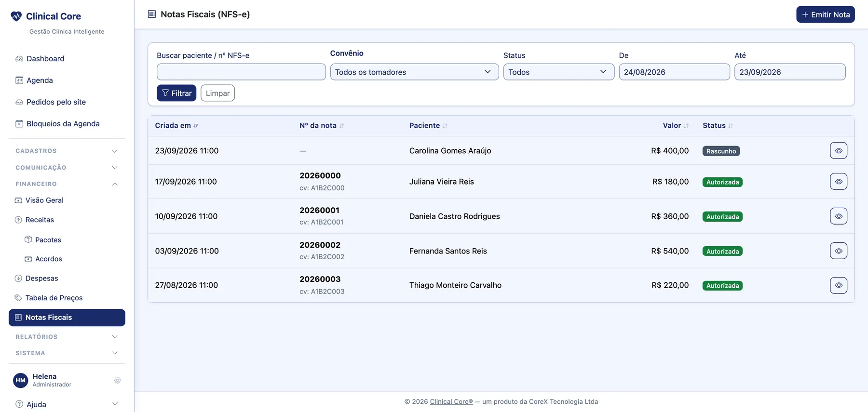Open Agenda from the sidebar
Viewport: 868px width, 412px height.
tap(67, 80)
